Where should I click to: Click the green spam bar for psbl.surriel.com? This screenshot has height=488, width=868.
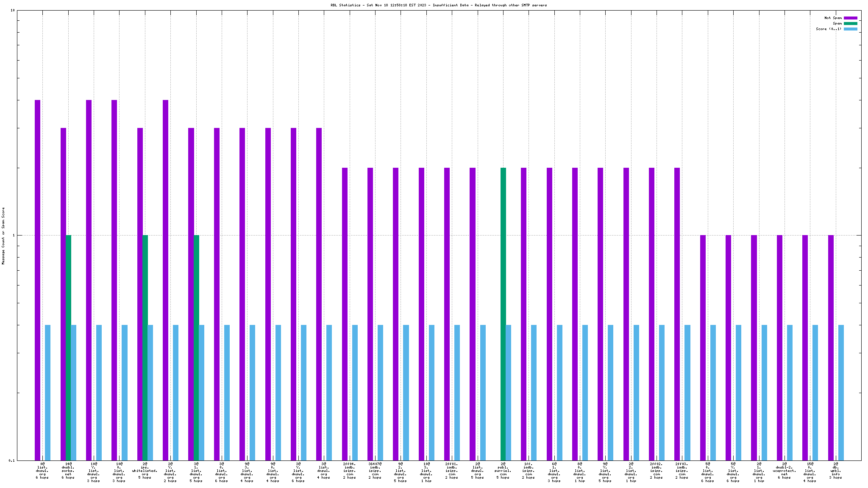[503, 313]
